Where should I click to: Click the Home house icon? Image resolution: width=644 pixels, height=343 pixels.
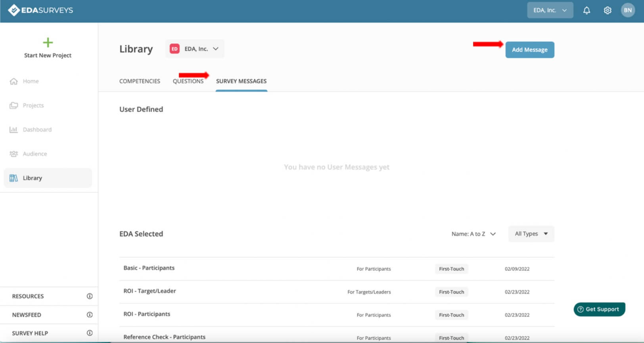[14, 81]
